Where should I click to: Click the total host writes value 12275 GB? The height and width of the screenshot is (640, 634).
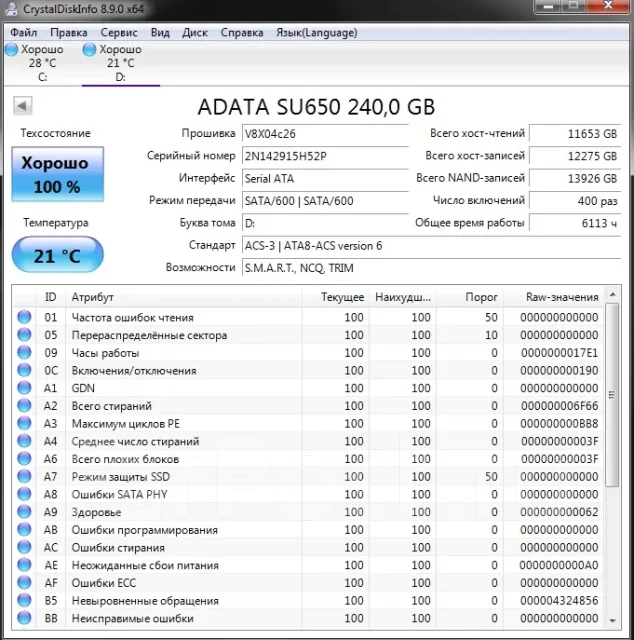coord(575,156)
